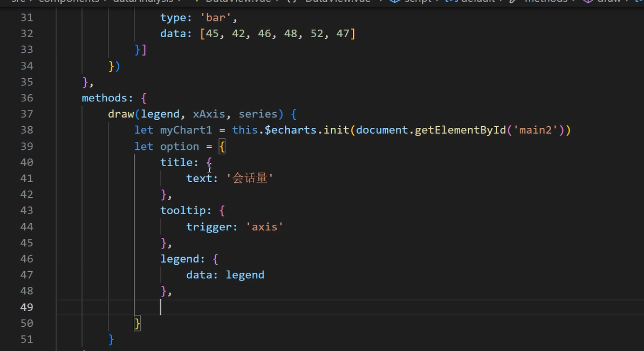This screenshot has width=644, height=351.
Task: Click the draw function name
Action: tap(121, 114)
